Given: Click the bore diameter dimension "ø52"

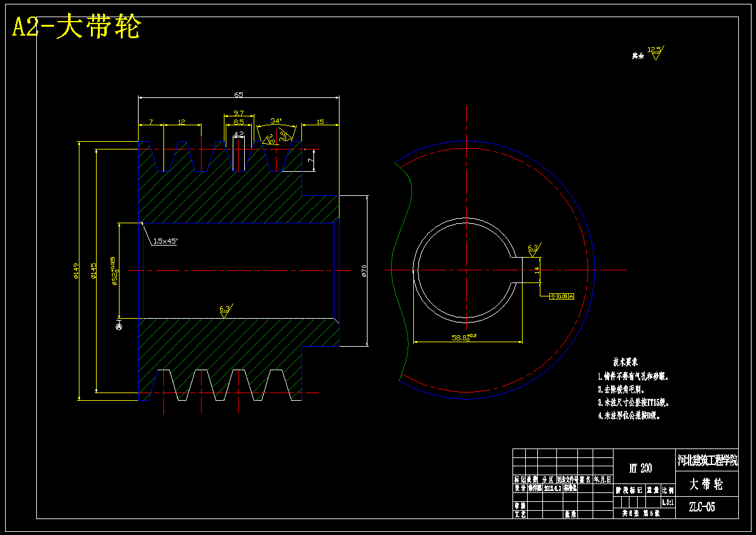Looking at the screenshot, I should point(114,271).
